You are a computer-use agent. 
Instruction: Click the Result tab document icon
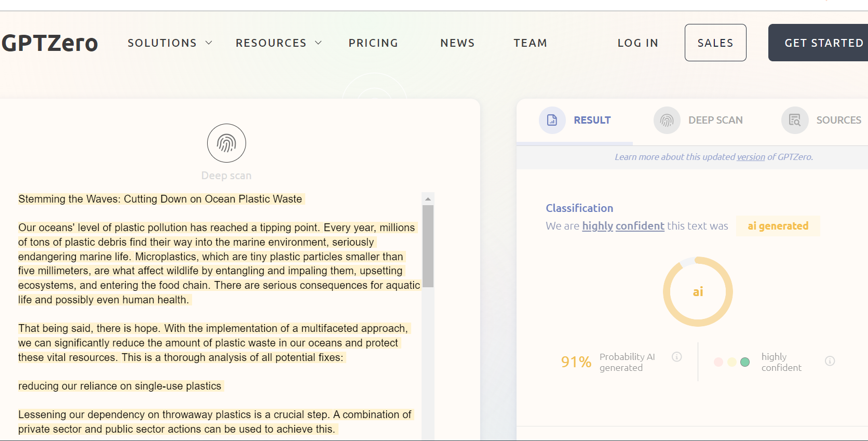pyautogui.click(x=552, y=121)
